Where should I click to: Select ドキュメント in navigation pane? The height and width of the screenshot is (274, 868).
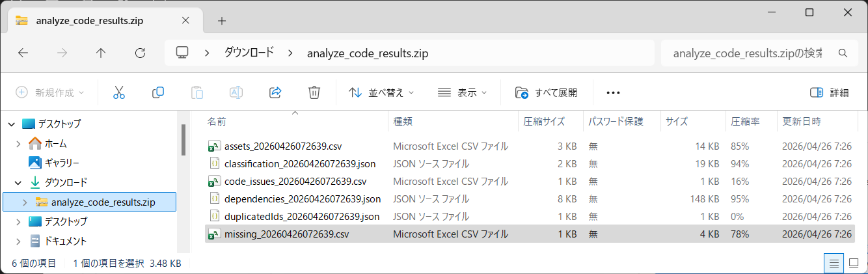pos(66,241)
